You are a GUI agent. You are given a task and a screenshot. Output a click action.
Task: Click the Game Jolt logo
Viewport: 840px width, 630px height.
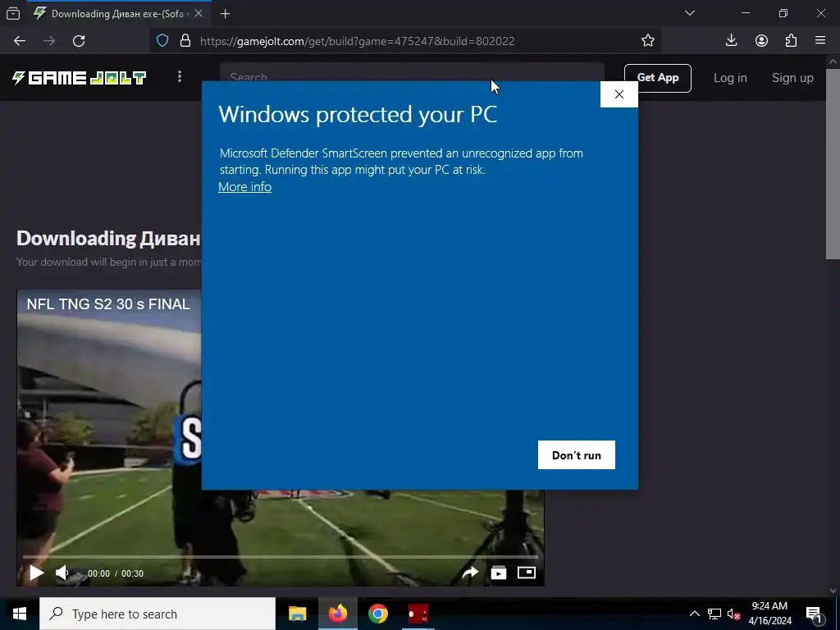[80, 78]
